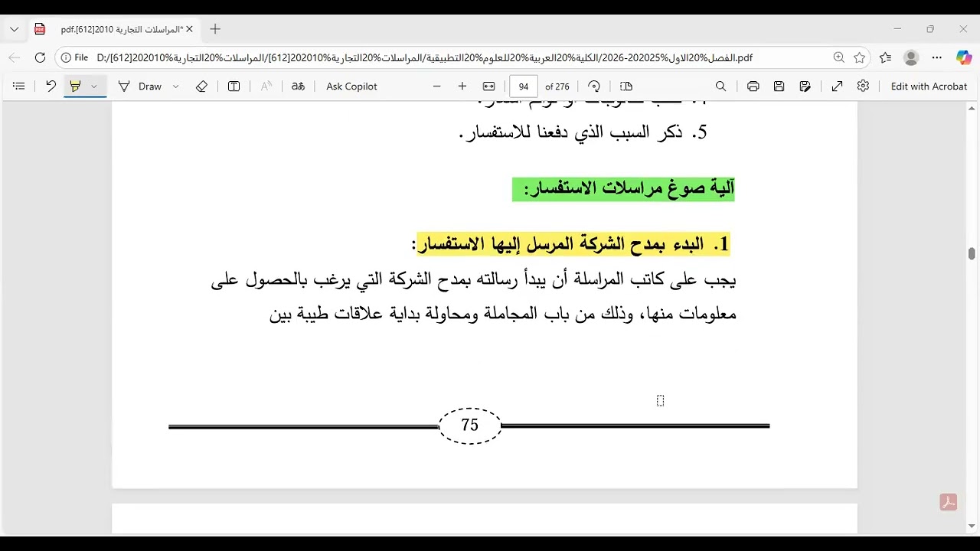Switch to page view layout
980x551 pixels.
(x=626, y=86)
